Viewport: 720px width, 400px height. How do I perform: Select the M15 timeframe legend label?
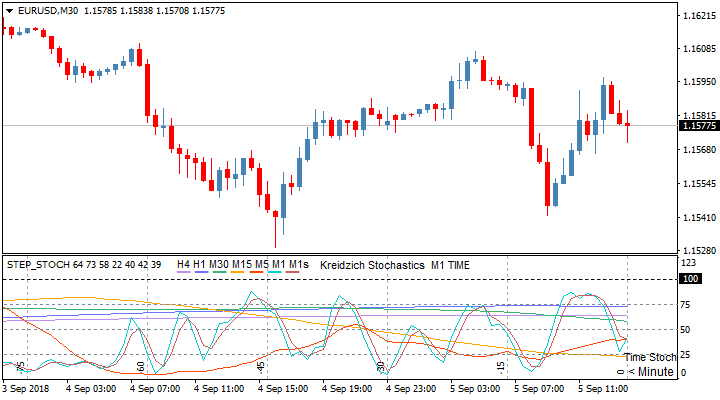pyautogui.click(x=242, y=265)
